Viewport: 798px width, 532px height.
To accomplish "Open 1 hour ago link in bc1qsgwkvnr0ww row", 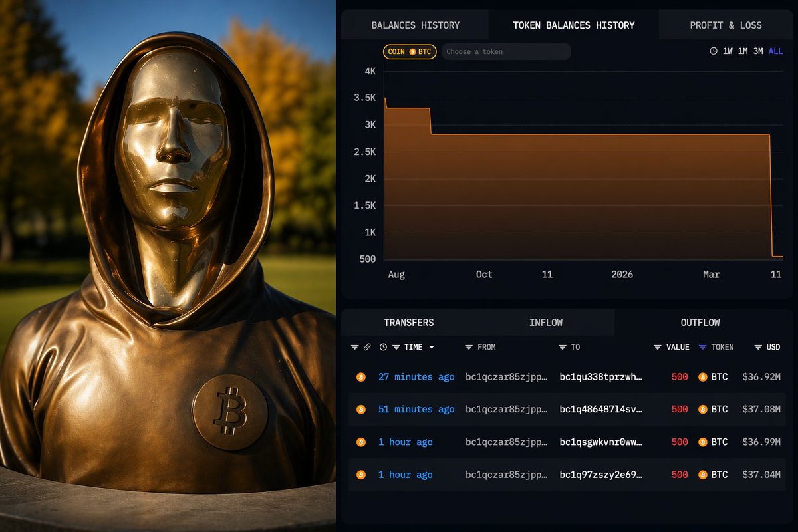I will tap(406, 442).
